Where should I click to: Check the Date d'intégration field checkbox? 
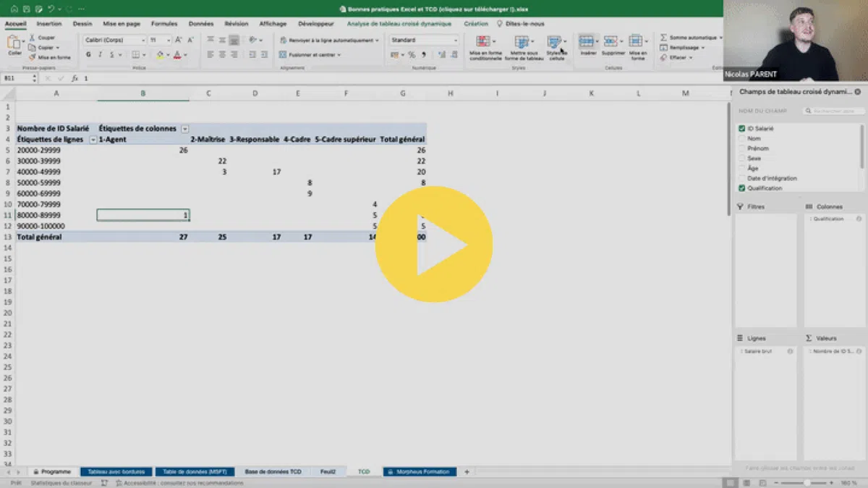(741, 178)
